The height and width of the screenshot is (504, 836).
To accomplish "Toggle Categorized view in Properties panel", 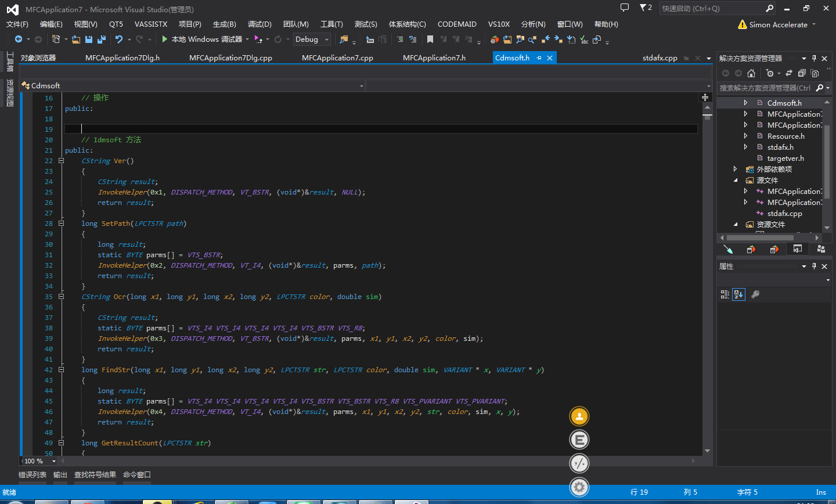I will (x=725, y=294).
